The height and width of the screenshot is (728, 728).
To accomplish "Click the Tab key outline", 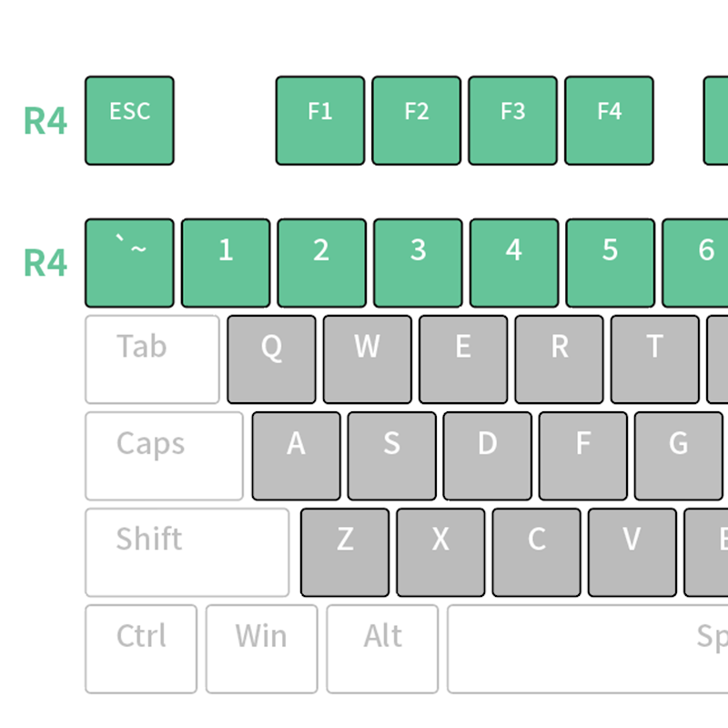I will click(152, 359).
